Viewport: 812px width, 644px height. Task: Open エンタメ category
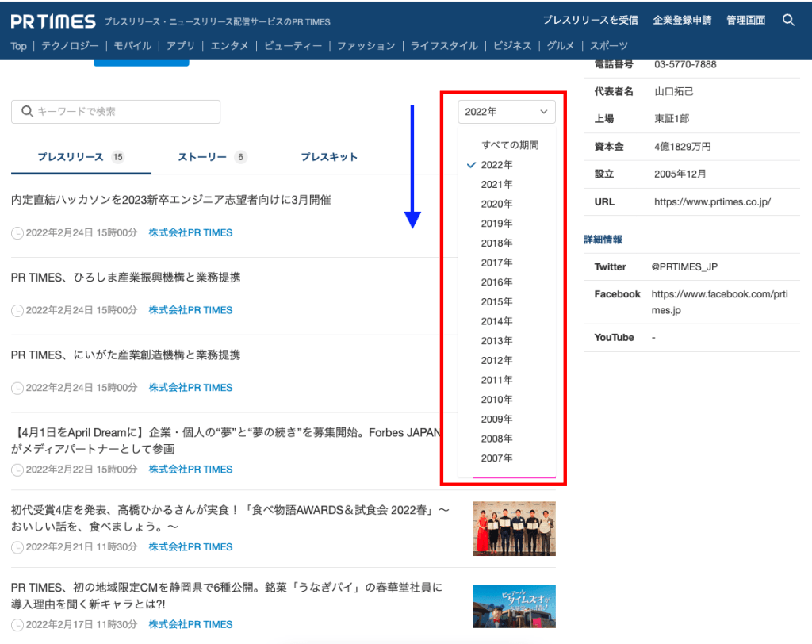tap(229, 46)
